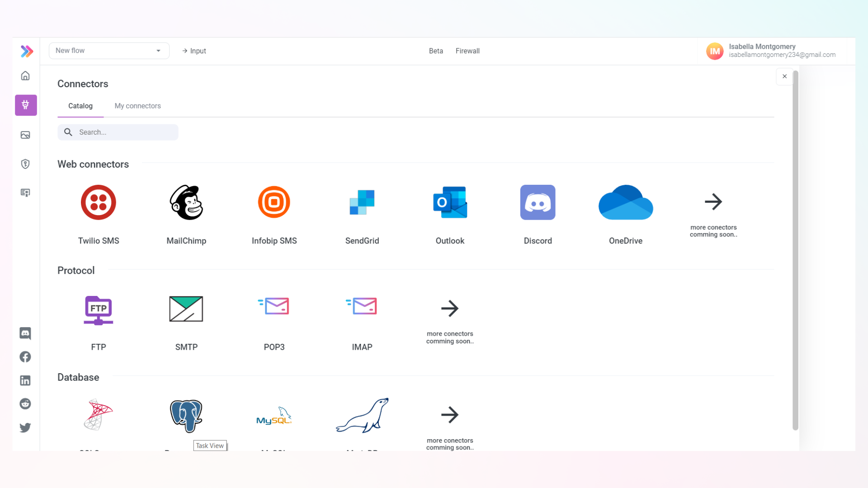
Task: Click the Web connectors heading
Action: 93,164
